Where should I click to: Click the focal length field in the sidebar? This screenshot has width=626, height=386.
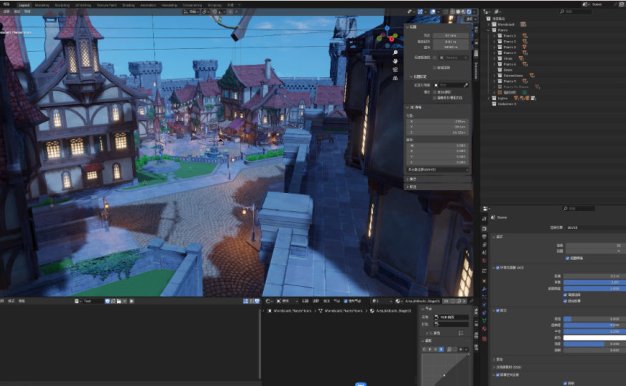450,36
